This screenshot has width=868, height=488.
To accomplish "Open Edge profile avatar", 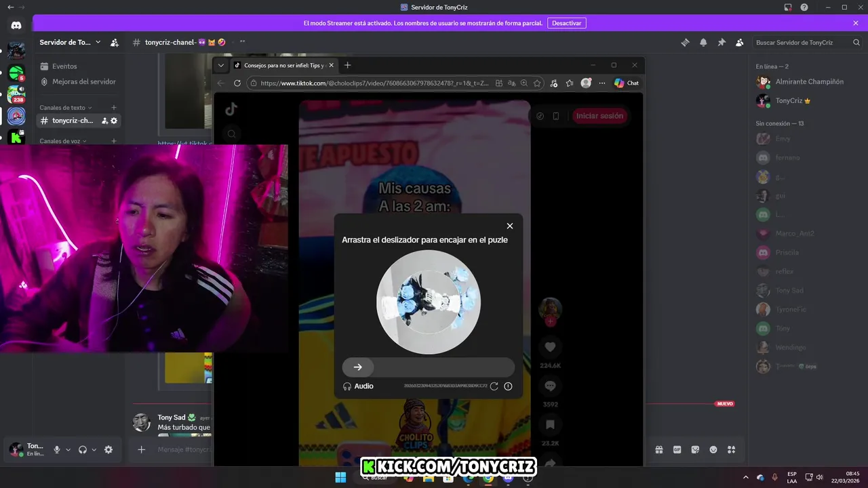I will pyautogui.click(x=586, y=83).
